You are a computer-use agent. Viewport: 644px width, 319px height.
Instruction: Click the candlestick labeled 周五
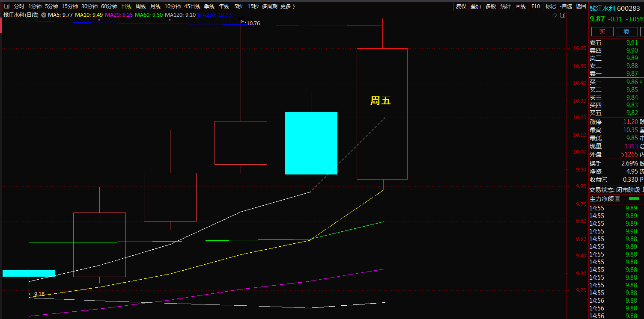coord(382,114)
